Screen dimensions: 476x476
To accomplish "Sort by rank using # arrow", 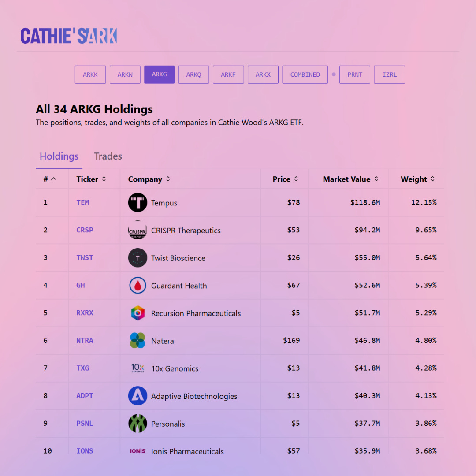I will click(x=54, y=179).
